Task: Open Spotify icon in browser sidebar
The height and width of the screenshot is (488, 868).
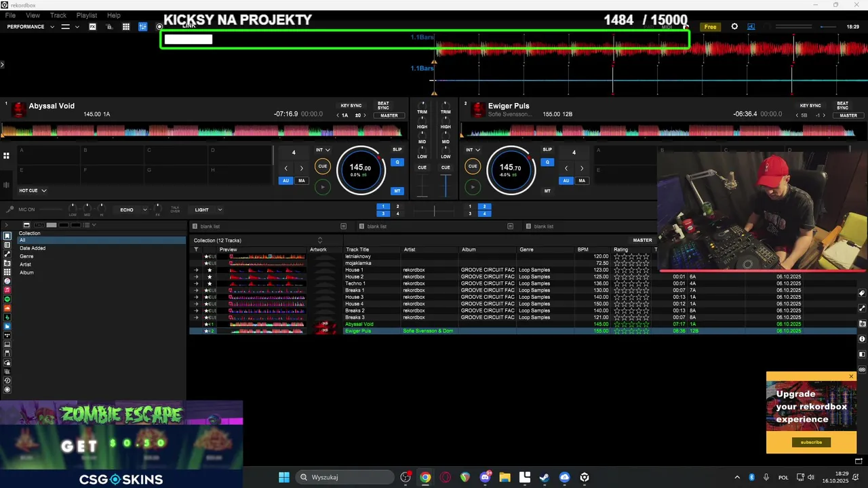Action: point(7,299)
